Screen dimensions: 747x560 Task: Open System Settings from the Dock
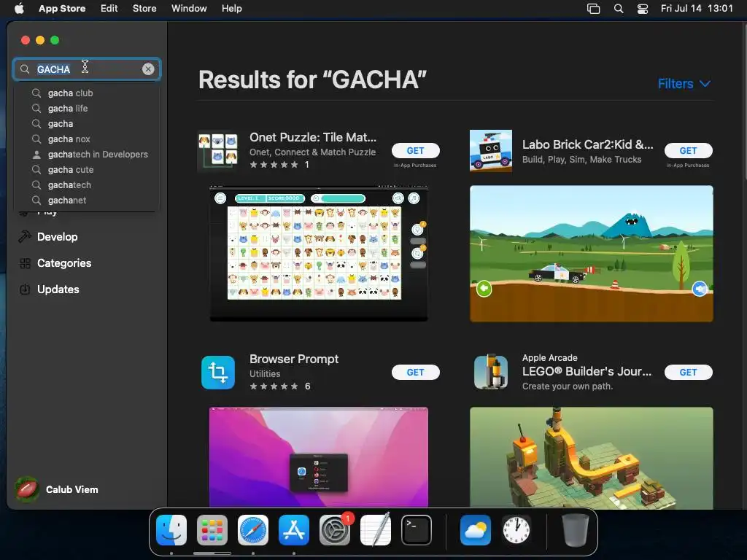[335, 530]
